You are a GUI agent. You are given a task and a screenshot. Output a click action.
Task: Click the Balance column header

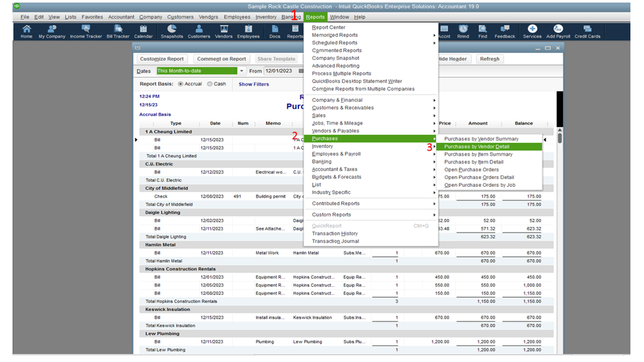click(x=523, y=123)
